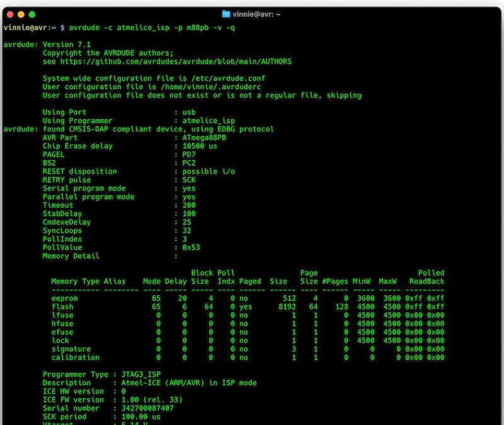504x425 pixels.
Task: Click the eeprom MinW value 3600
Action: [x=366, y=298]
